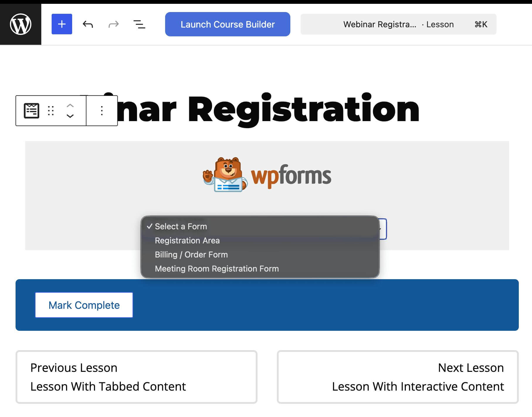Viewport: 532px width, 417px height.
Task: Click the block drag handle icon
Action: point(51,111)
